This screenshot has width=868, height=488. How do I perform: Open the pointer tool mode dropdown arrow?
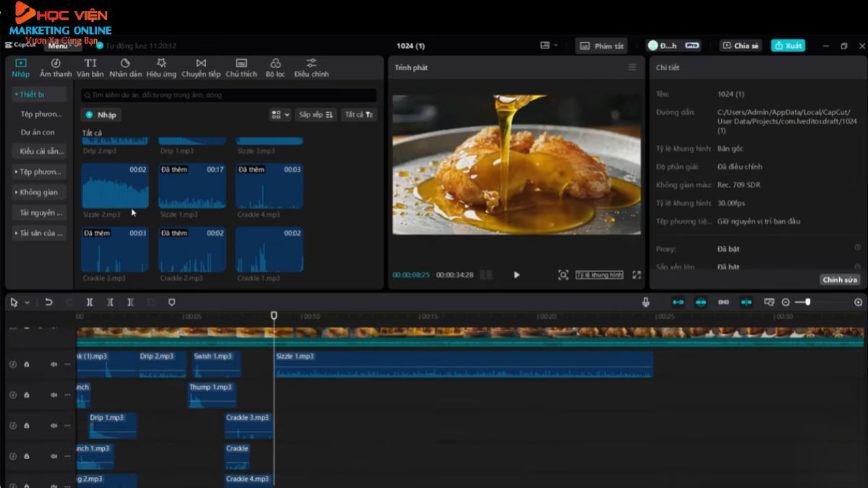pyautogui.click(x=27, y=302)
